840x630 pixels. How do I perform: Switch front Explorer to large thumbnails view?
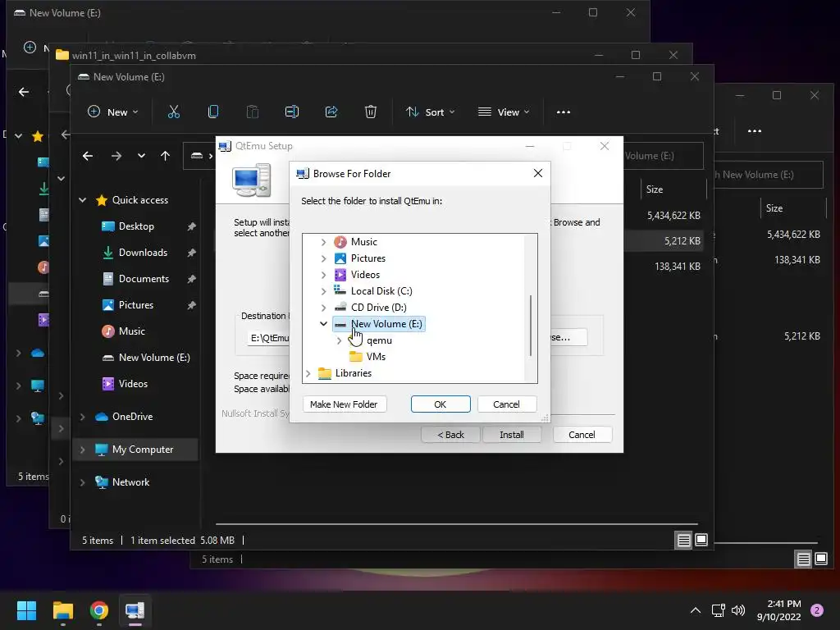(x=701, y=540)
